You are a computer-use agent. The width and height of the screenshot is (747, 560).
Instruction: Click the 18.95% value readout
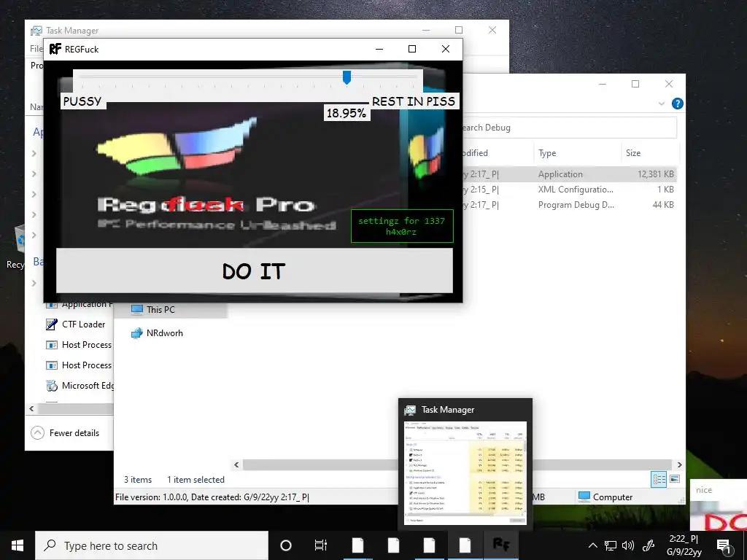[x=347, y=113]
